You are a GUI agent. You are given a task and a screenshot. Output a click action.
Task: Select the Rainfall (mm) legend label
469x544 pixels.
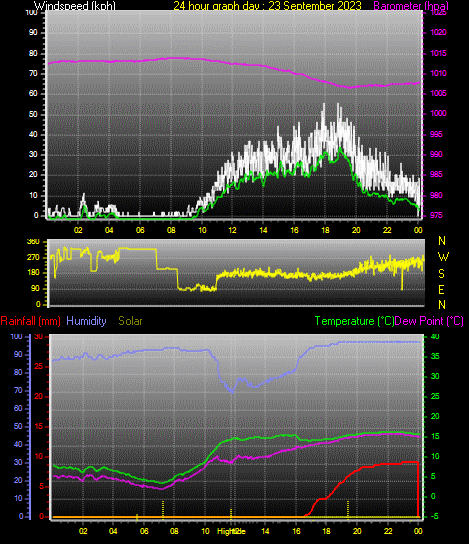coord(31,321)
